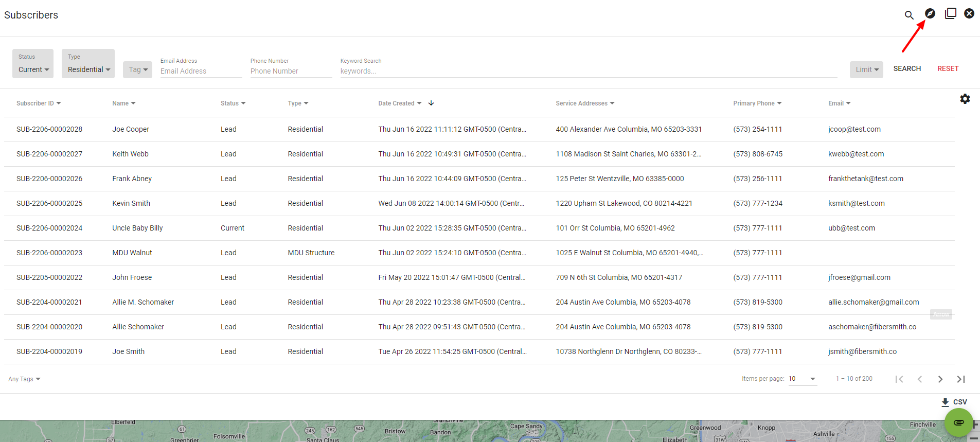Open Service Addresses column menu
This screenshot has width=980, height=442.
(585, 103)
